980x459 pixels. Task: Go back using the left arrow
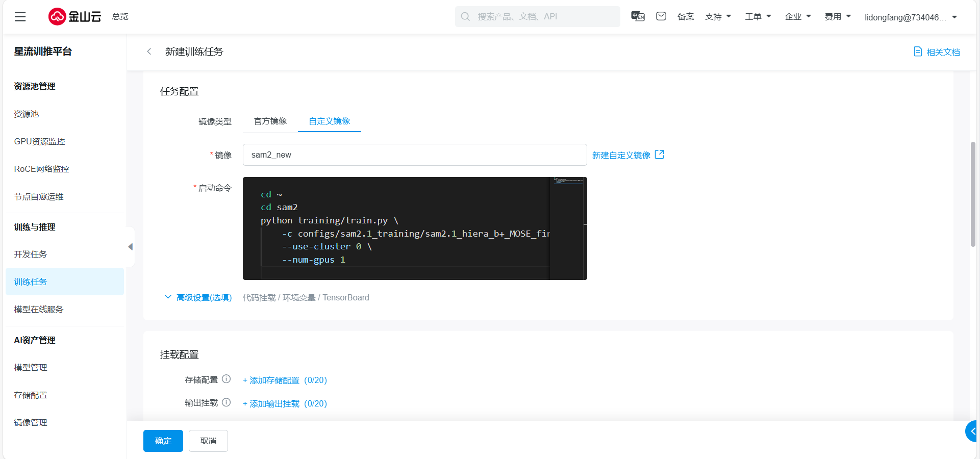click(x=149, y=52)
